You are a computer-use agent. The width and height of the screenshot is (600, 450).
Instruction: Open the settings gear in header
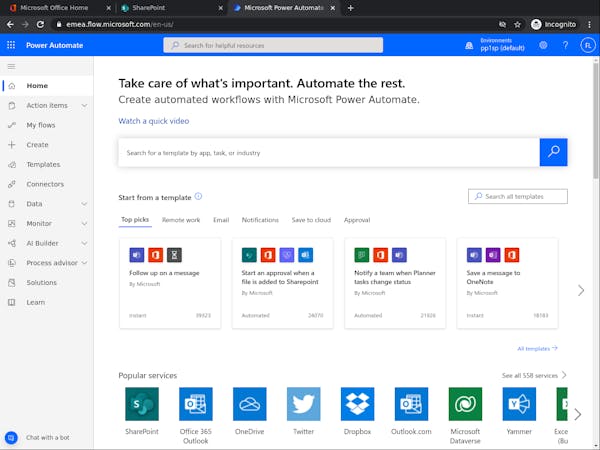click(x=543, y=45)
